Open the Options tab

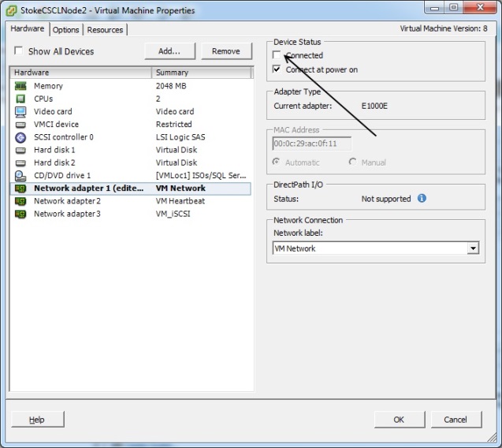[x=65, y=30]
